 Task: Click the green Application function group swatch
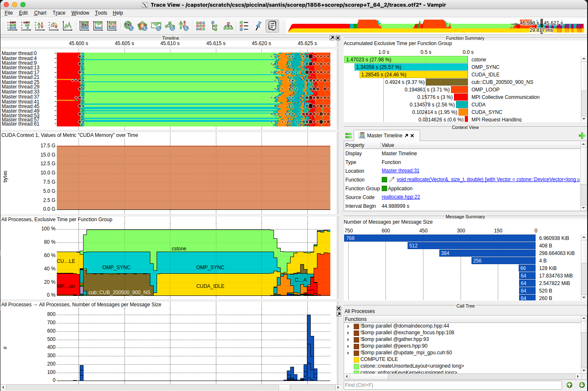coord(384,189)
